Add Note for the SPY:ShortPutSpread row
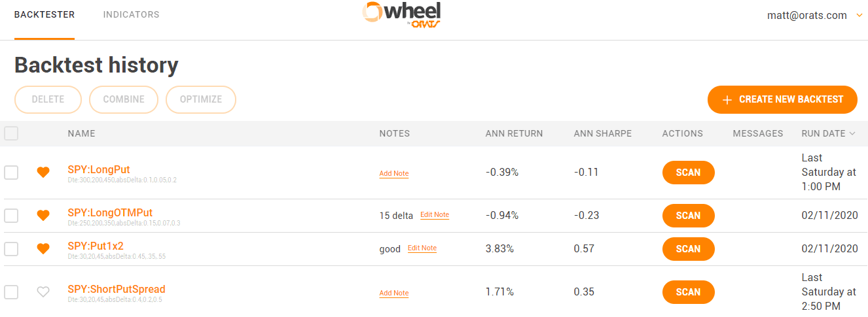The image size is (868, 317). coord(394,293)
